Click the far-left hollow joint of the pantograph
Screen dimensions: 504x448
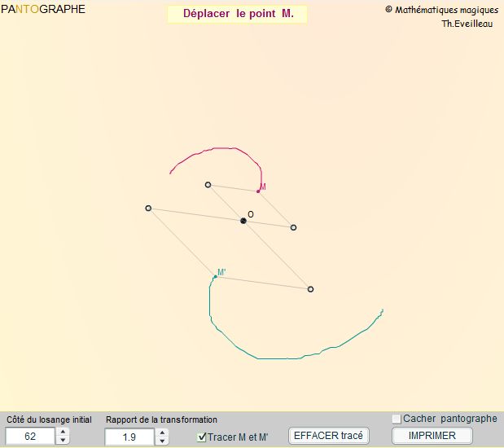click(148, 208)
